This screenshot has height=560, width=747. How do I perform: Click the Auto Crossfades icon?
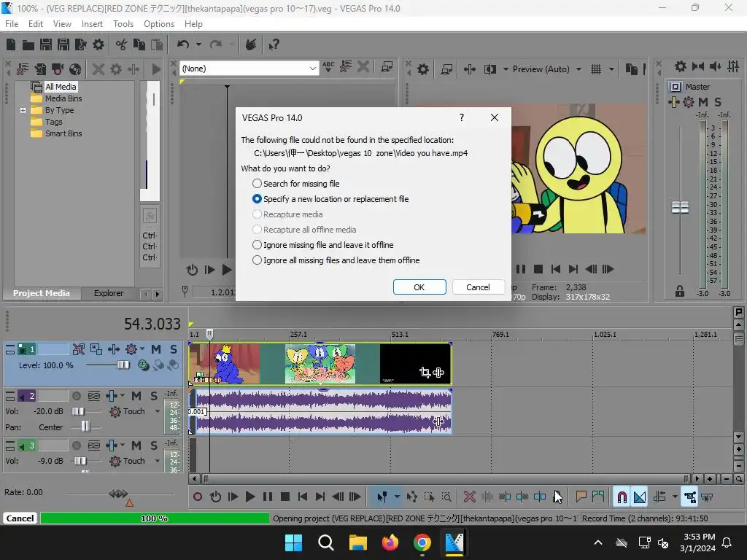640,497
